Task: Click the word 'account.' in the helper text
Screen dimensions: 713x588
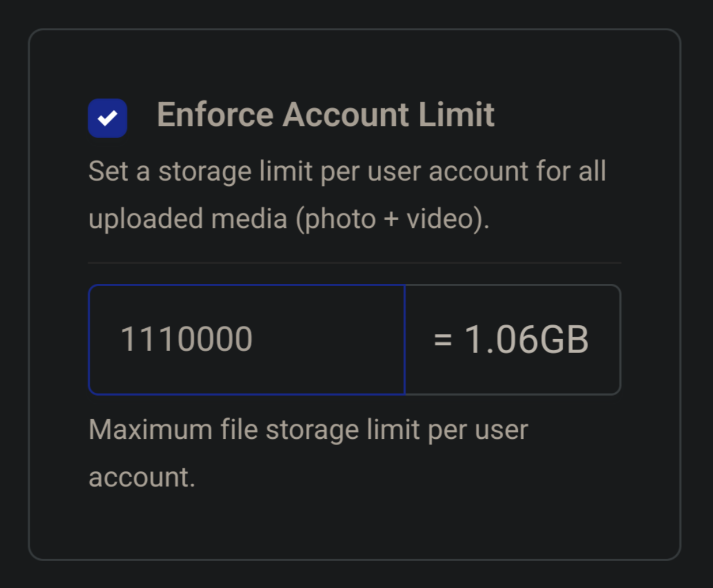Action: (142, 477)
